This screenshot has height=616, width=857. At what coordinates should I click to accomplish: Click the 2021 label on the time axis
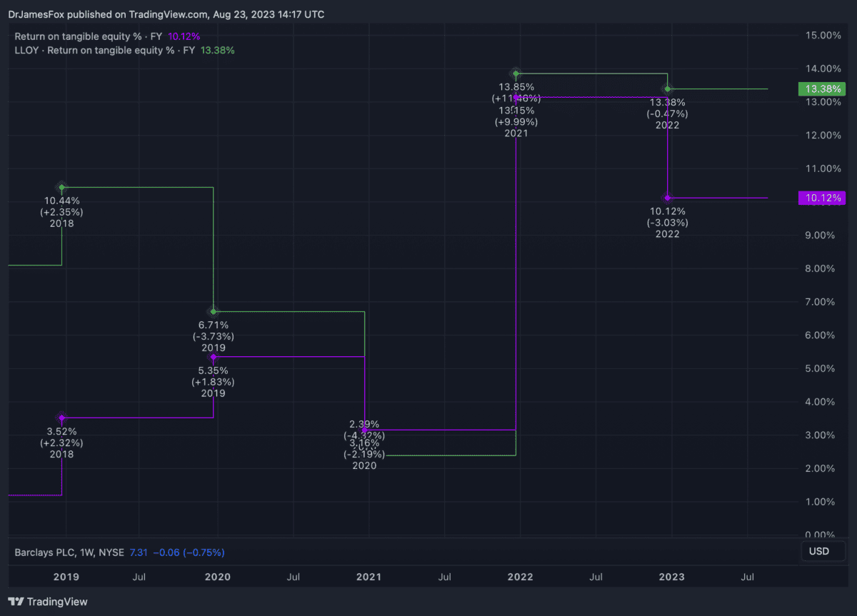click(369, 577)
